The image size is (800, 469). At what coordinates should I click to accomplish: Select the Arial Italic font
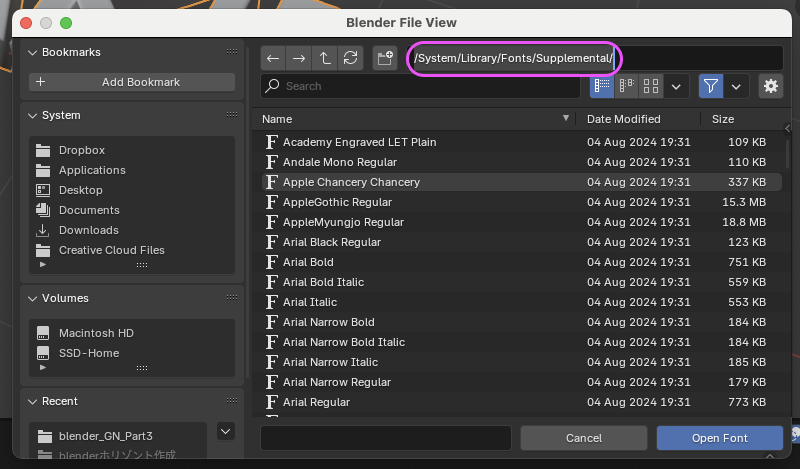[x=521, y=302]
